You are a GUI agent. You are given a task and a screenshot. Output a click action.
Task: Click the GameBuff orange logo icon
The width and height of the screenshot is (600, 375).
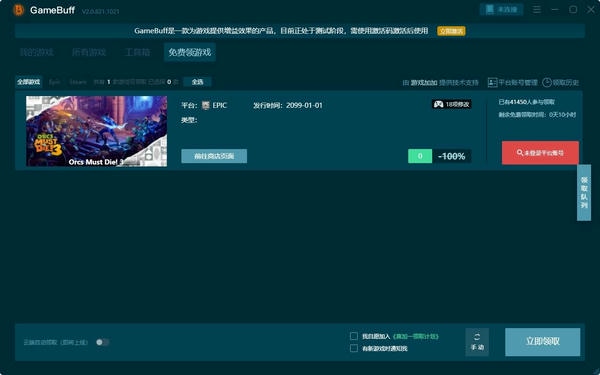coord(18,10)
